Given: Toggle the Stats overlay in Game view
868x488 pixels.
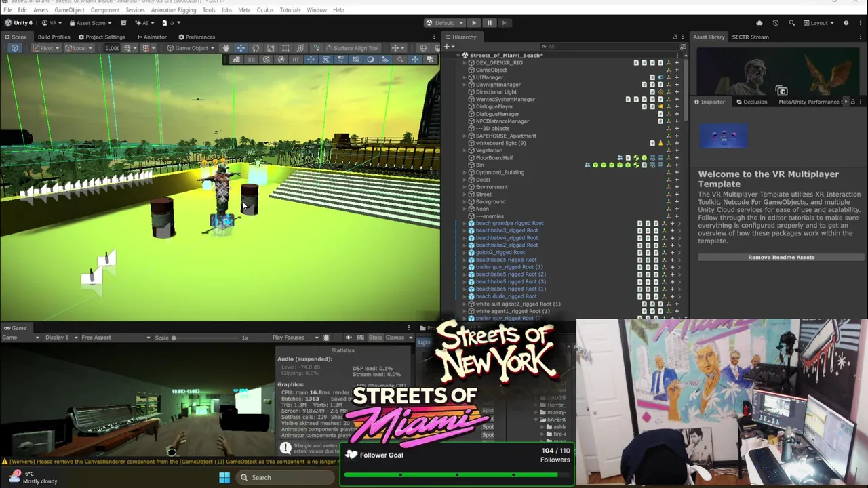Looking at the screenshot, I should click(x=375, y=338).
